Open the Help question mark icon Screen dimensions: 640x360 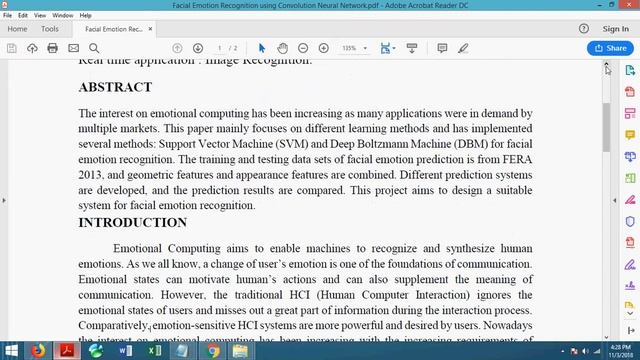coord(584,29)
